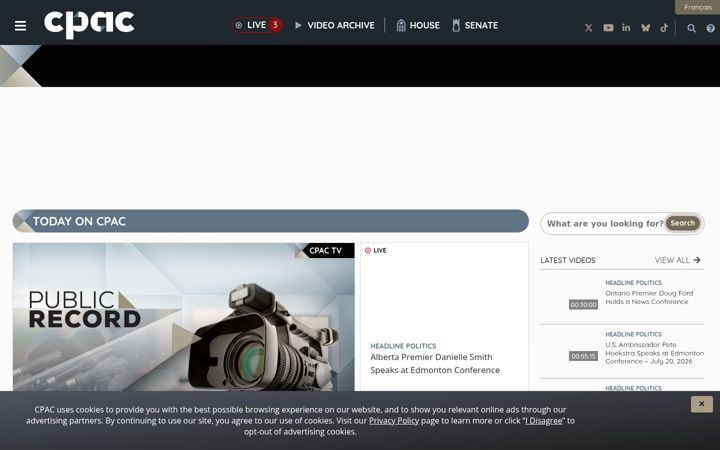The image size is (720, 450).
Task: Open CPAC's YouTube channel
Action: [608, 28]
